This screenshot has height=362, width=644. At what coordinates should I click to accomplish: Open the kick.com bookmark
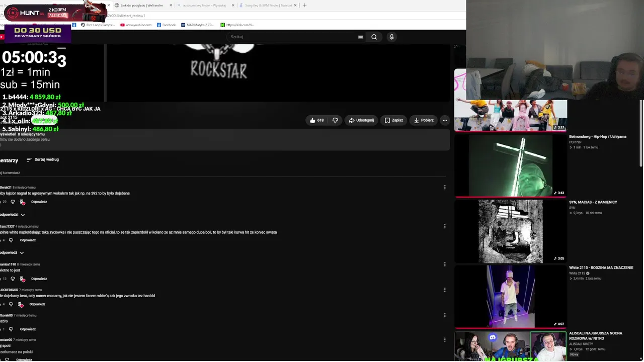(x=237, y=25)
